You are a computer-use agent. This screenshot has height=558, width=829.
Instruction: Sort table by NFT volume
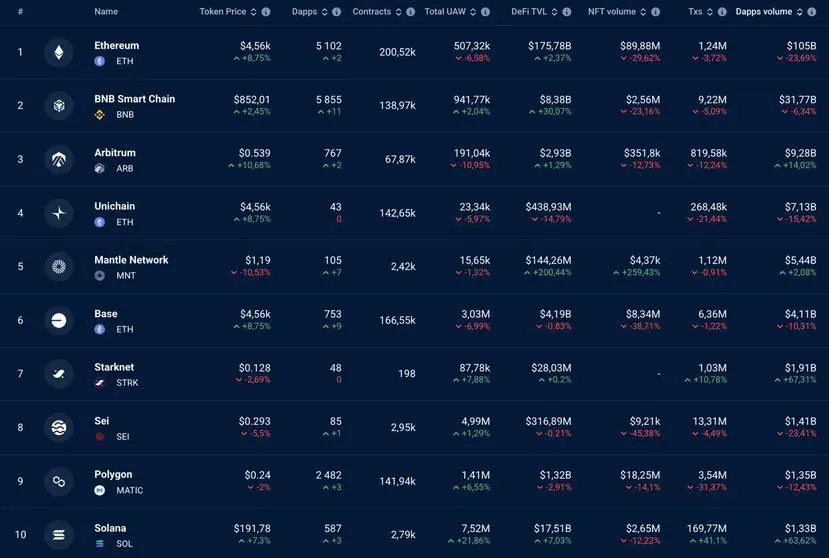(x=643, y=12)
